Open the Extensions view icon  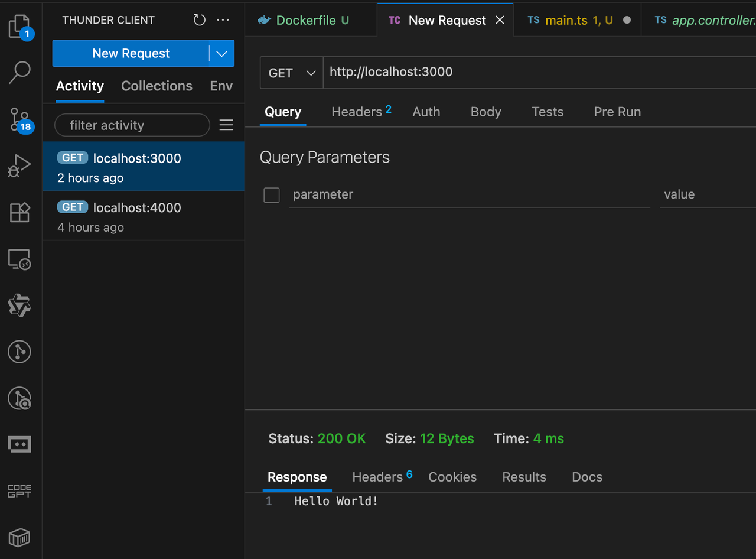pos(19,213)
